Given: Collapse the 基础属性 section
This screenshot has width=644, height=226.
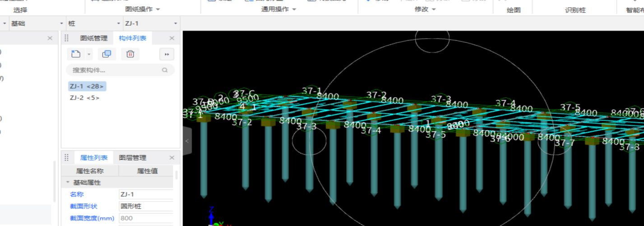Looking at the screenshot, I should pyautogui.click(x=68, y=182).
